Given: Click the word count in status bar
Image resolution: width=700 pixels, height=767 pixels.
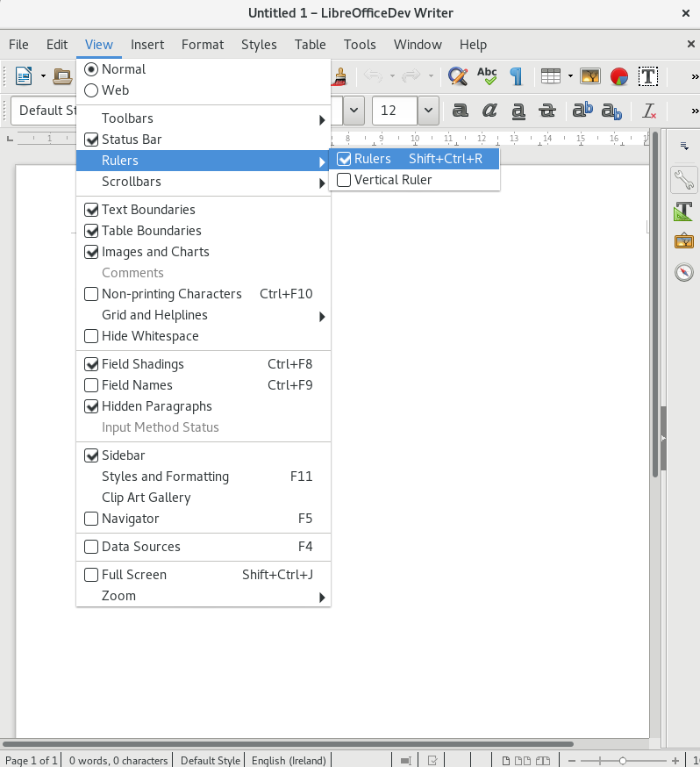Looking at the screenshot, I should point(118,761).
